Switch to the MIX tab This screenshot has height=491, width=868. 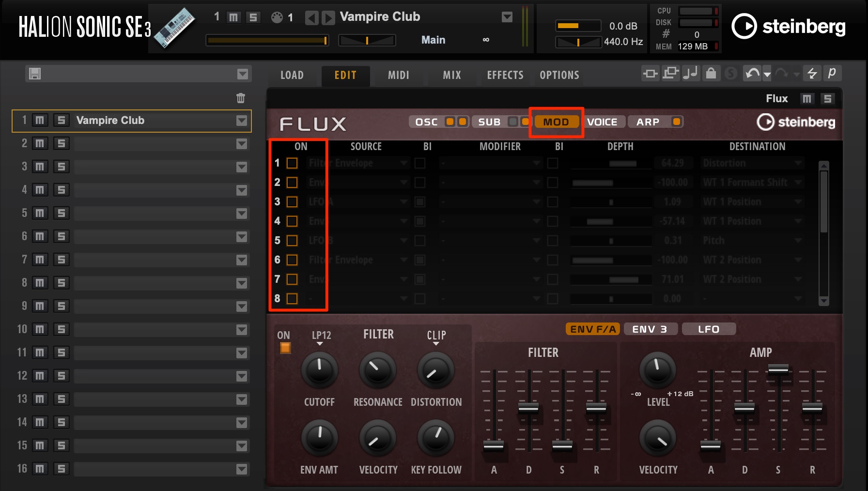pyautogui.click(x=452, y=75)
